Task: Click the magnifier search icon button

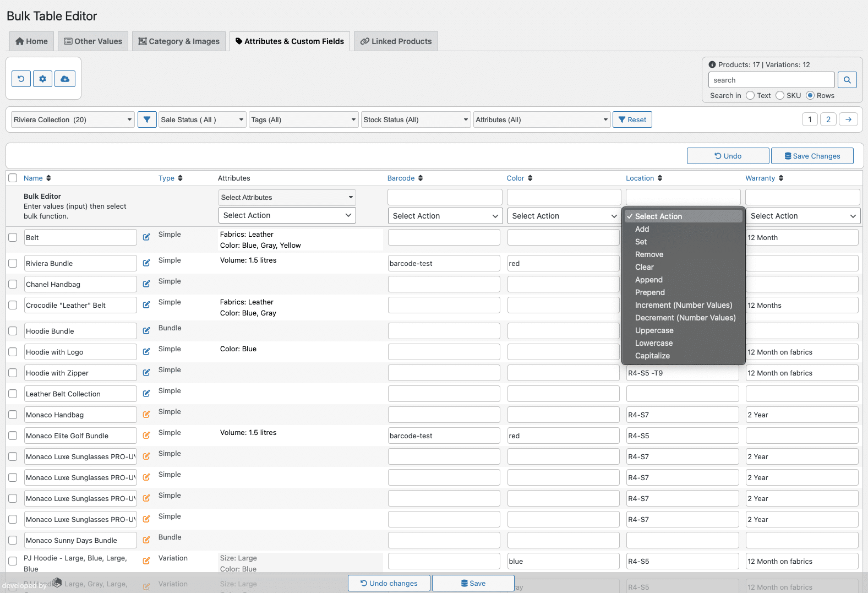Action: pos(847,80)
